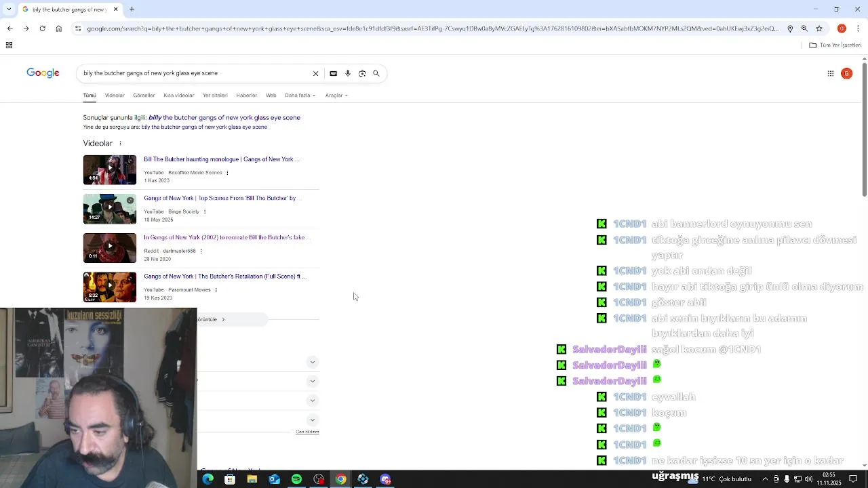Switch to Web tab

coord(271,96)
